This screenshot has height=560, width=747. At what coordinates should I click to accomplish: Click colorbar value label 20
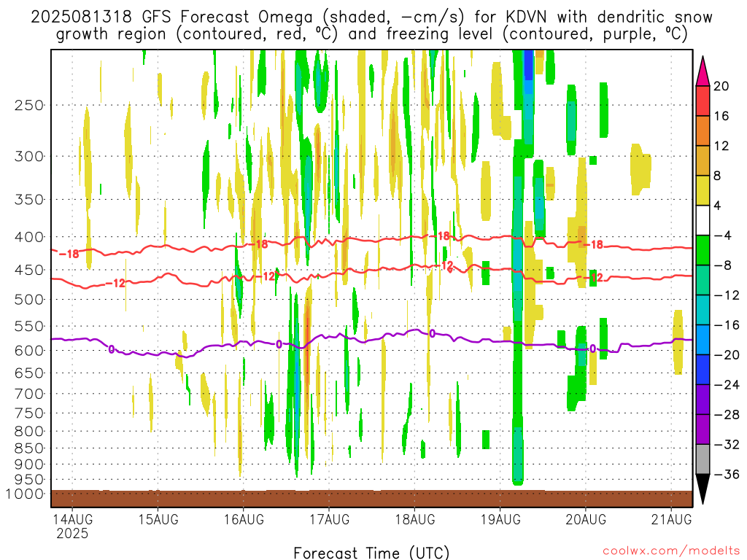point(721,86)
